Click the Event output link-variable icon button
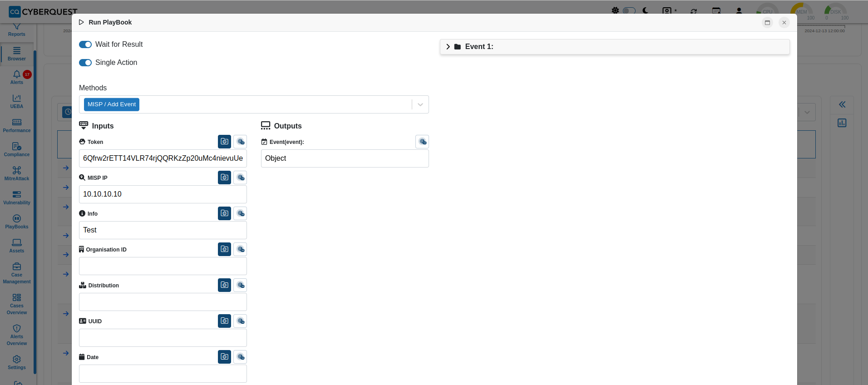The image size is (868, 385). 422,142
